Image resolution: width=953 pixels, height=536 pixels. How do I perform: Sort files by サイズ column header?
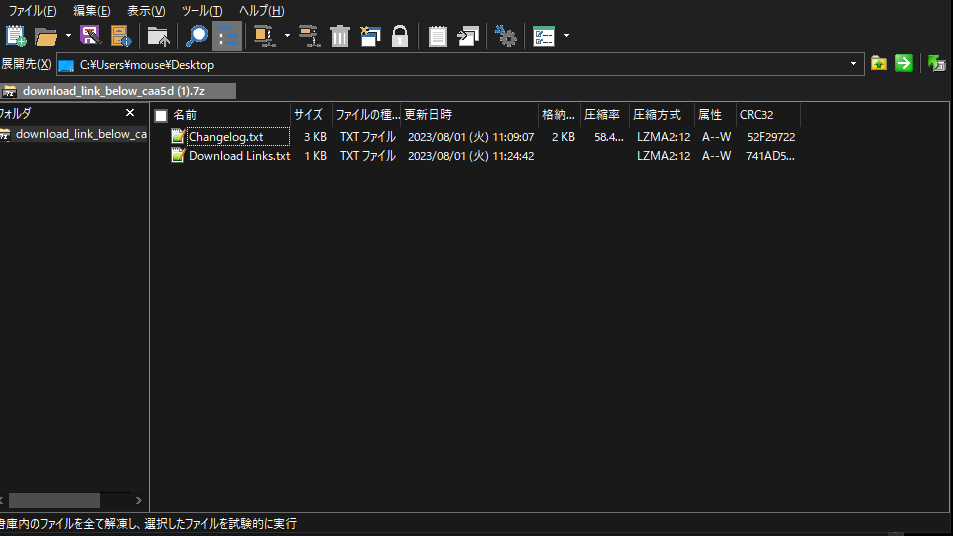coord(308,115)
